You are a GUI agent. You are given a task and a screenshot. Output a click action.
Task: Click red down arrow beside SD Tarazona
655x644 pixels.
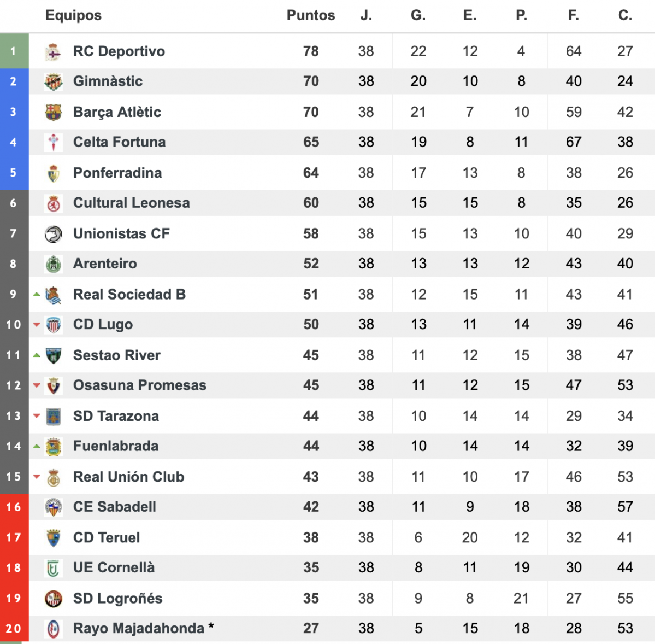[x=37, y=416]
